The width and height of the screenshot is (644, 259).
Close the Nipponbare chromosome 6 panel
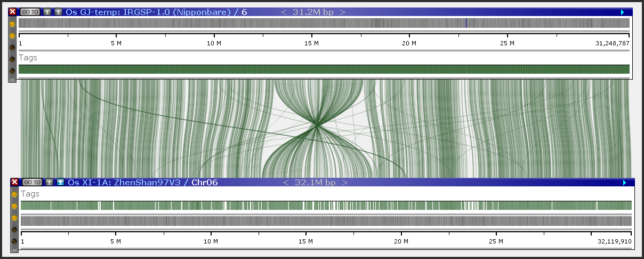pos(13,12)
